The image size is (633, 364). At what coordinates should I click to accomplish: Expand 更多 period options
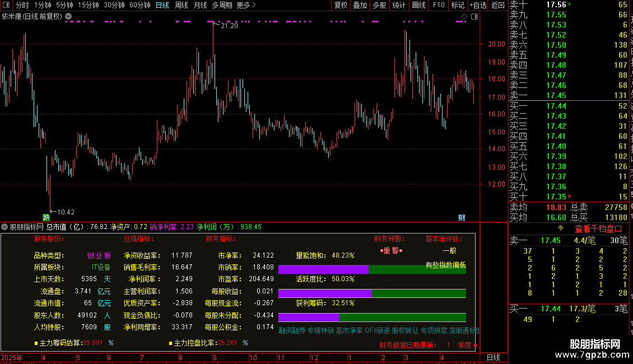(246, 5)
